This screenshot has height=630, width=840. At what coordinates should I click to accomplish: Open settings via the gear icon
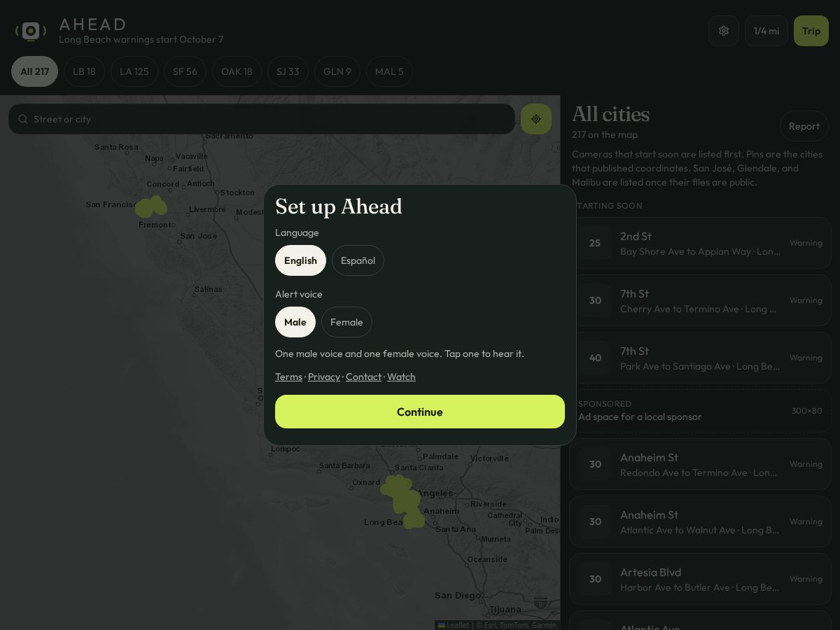coord(724,31)
